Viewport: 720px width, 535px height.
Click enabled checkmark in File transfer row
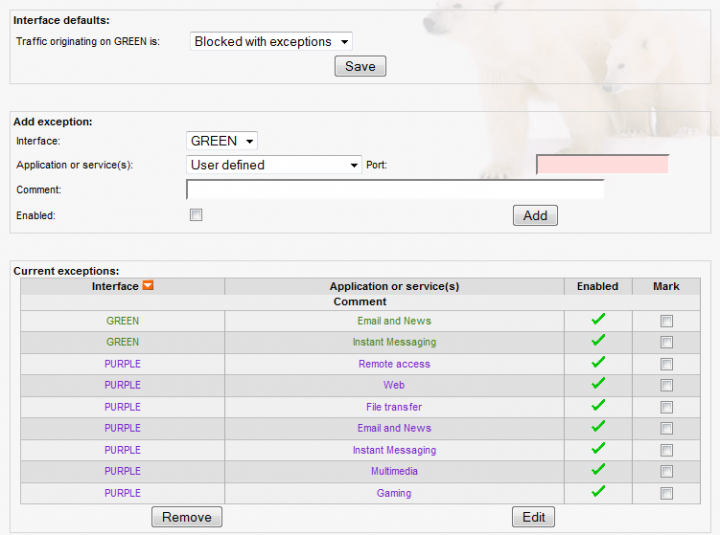click(x=598, y=406)
